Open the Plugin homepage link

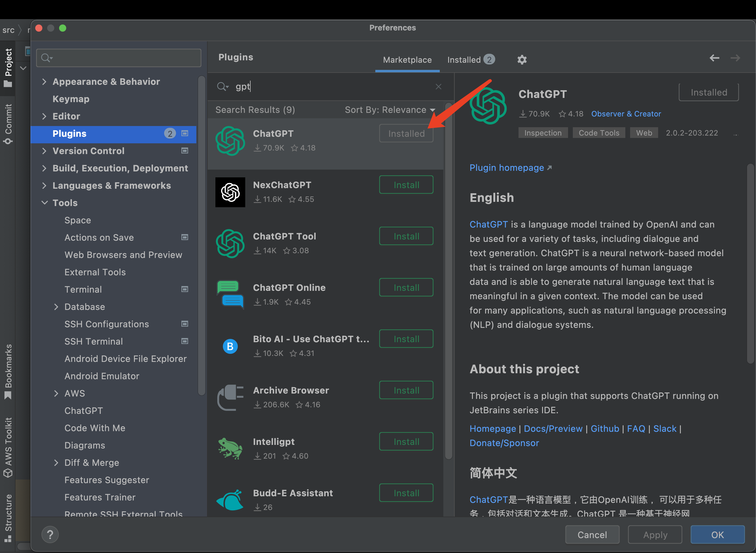click(510, 168)
